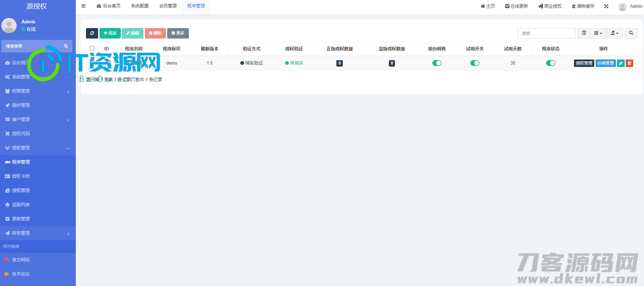Toggle the 试用开关 switch for demo
The width and height of the screenshot is (644, 286).
coord(475,63)
